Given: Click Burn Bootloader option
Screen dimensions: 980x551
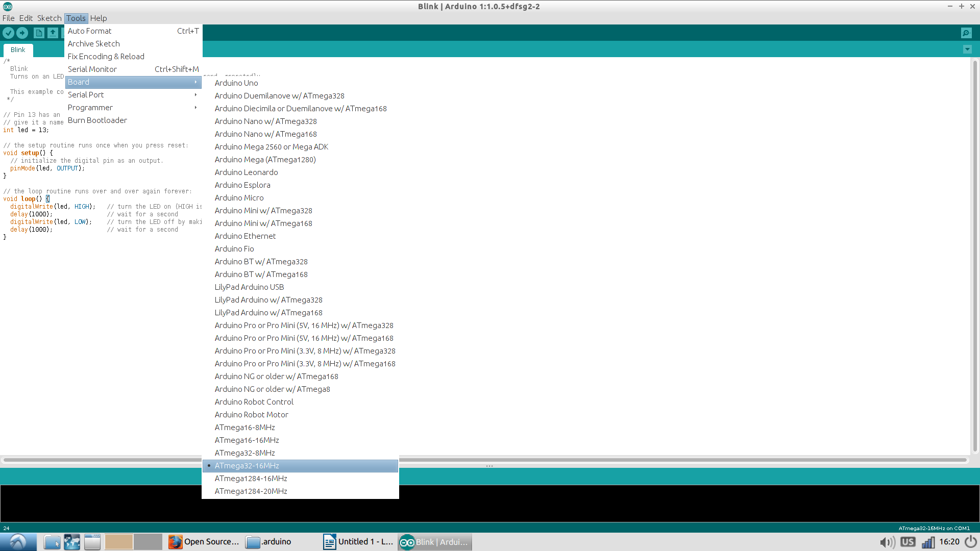Looking at the screenshot, I should tap(97, 120).
